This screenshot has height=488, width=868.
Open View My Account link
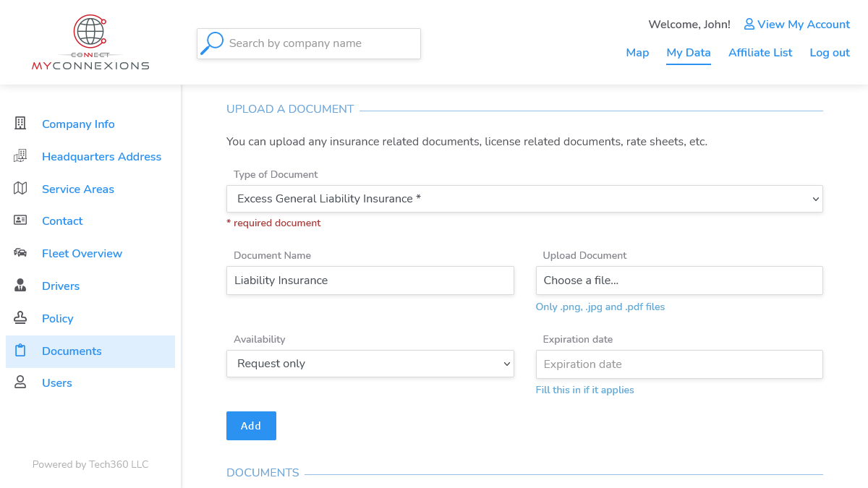point(797,24)
